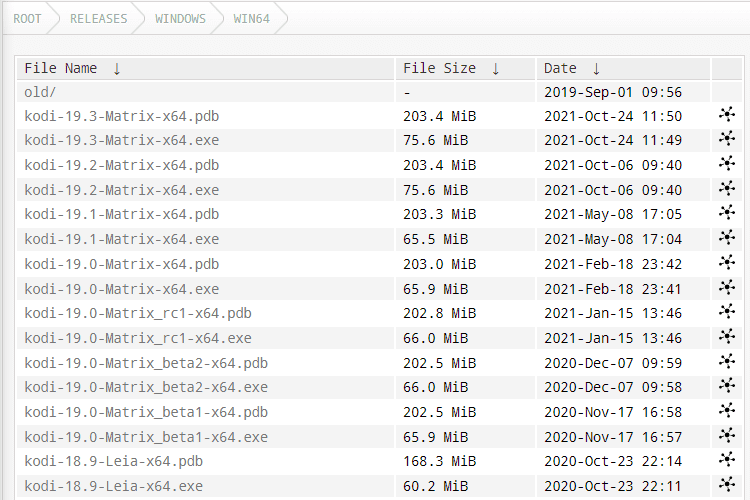
Task: Open mirror list icon for kodi-19.3-Matrix-x64.exe
Action: 727,139
